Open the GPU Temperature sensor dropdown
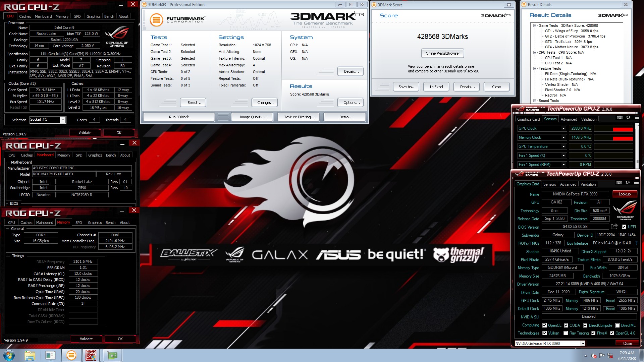644x362 pixels. (563, 146)
